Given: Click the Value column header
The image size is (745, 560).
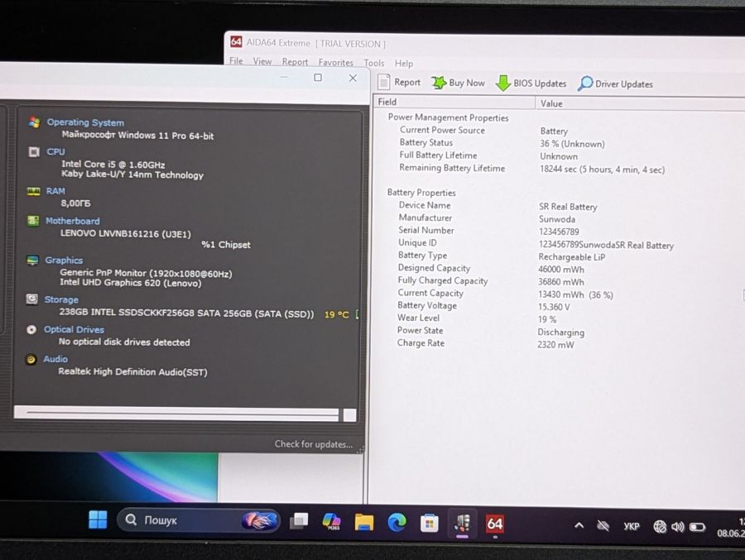Looking at the screenshot, I should [x=640, y=103].
